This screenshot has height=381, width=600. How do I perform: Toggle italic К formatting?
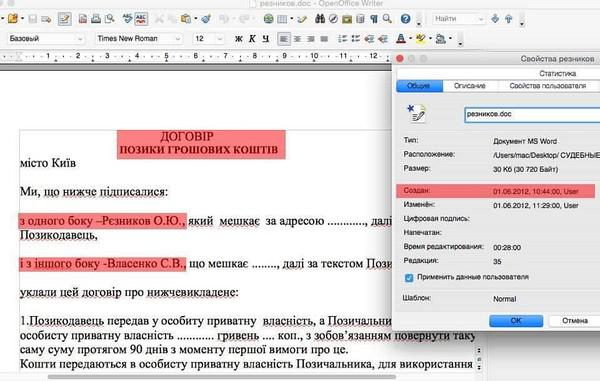[x=252, y=39]
